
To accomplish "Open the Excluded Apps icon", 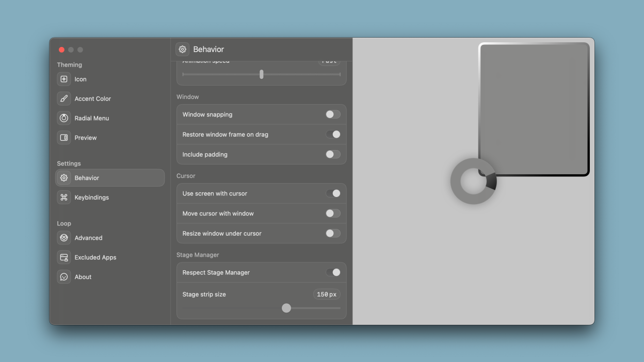I will click(x=64, y=257).
